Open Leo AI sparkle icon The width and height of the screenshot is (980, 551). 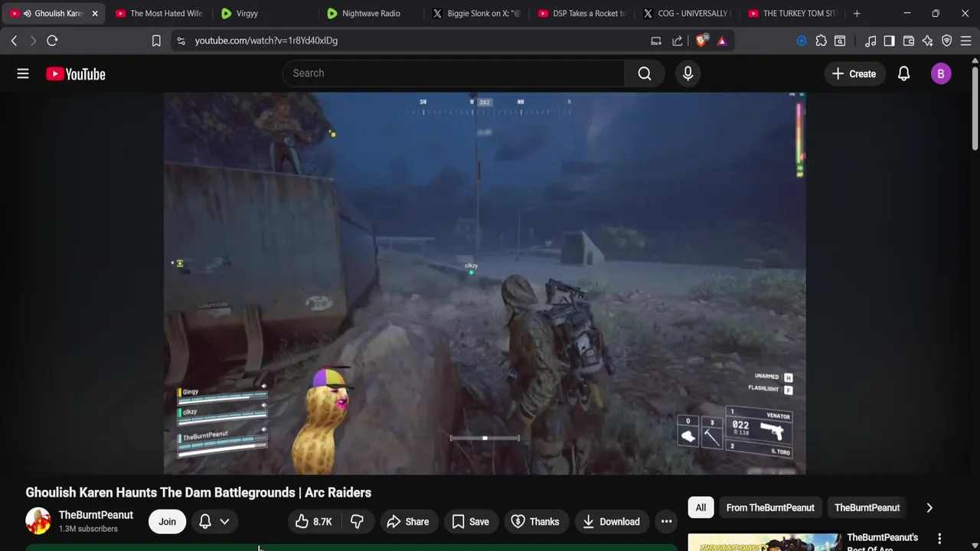[x=928, y=41]
